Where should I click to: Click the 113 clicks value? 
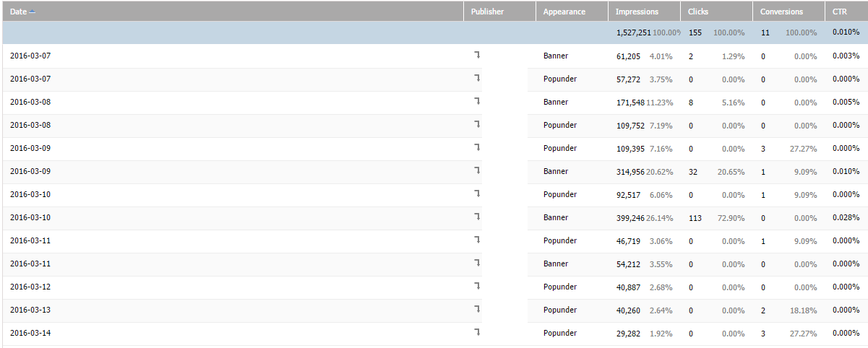695,217
